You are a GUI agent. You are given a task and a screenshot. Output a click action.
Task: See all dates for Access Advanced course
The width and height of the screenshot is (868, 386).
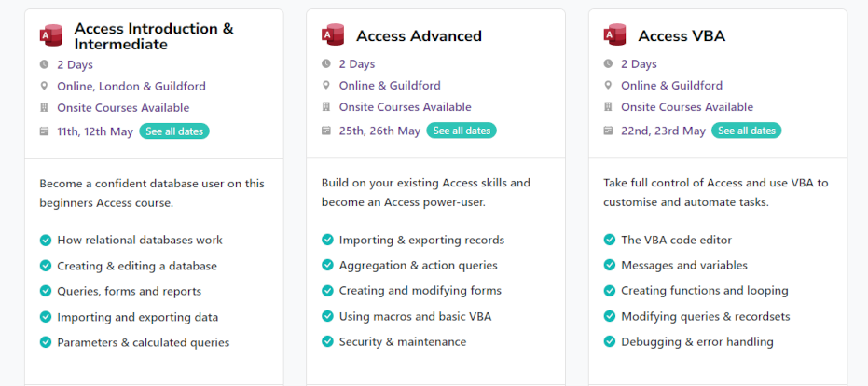(462, 131)
